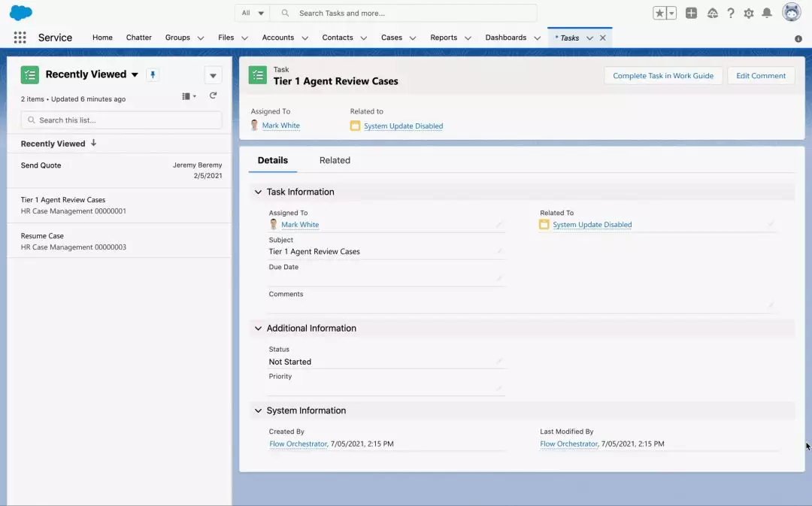Refresh the Recently Viewed list
The image size is (812, 506).
click(213, 95)
